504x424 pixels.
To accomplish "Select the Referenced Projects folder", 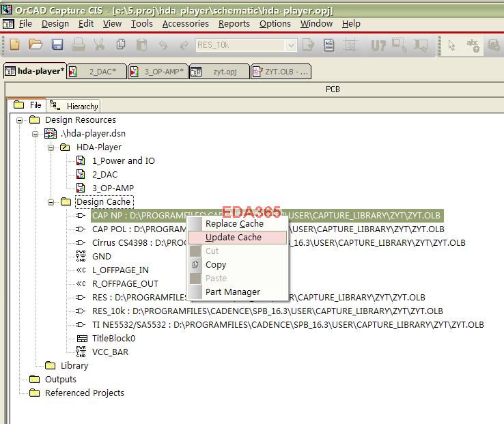I will [x=85, y=393].
